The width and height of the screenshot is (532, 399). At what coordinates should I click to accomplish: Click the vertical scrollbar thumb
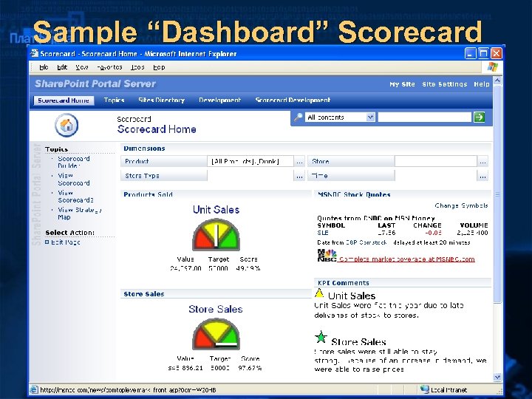point(497,194)
